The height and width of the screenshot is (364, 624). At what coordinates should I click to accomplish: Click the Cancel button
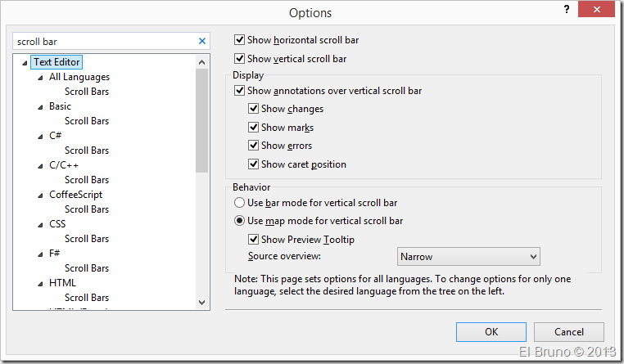pos(569,332)
